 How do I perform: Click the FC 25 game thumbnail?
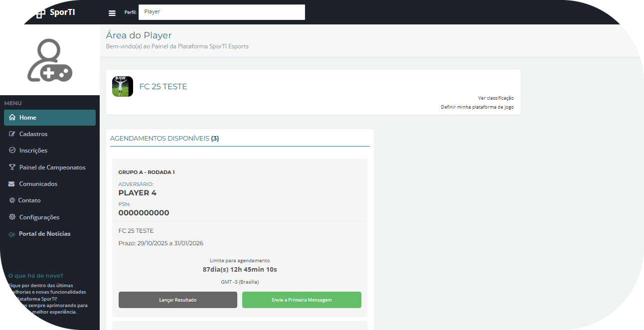[x=123, y=87]
